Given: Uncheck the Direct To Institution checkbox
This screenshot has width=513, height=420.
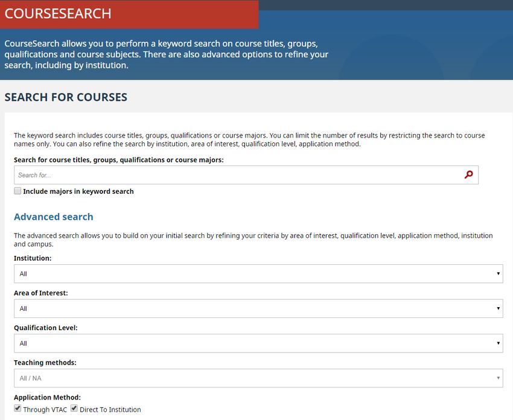Looking at the screenshot, I should point(74,408).
